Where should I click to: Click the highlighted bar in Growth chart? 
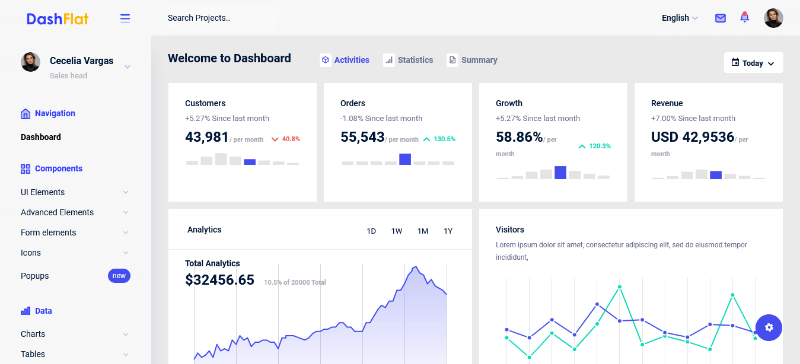point(560,172)
